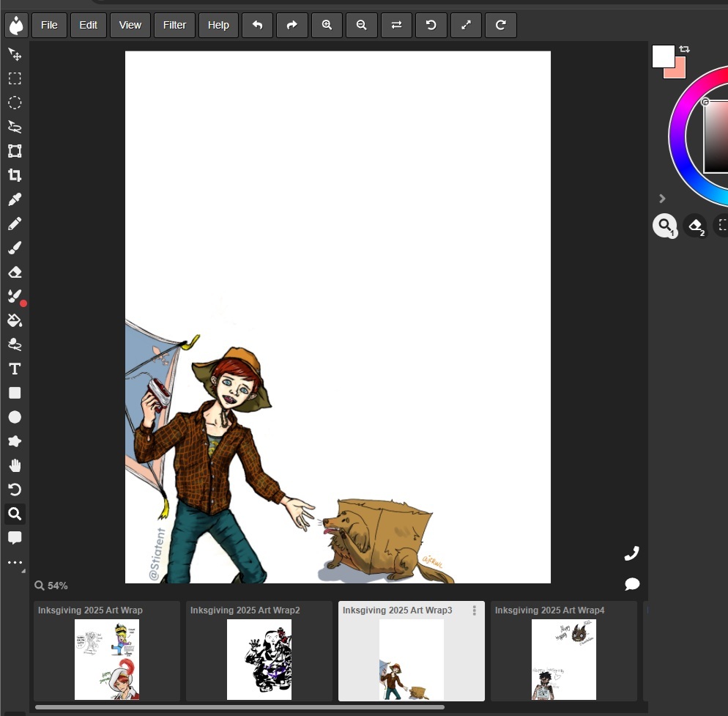The image size is (728, 716).
Task: Open the File menu
Action: click(x=49, y=25)
